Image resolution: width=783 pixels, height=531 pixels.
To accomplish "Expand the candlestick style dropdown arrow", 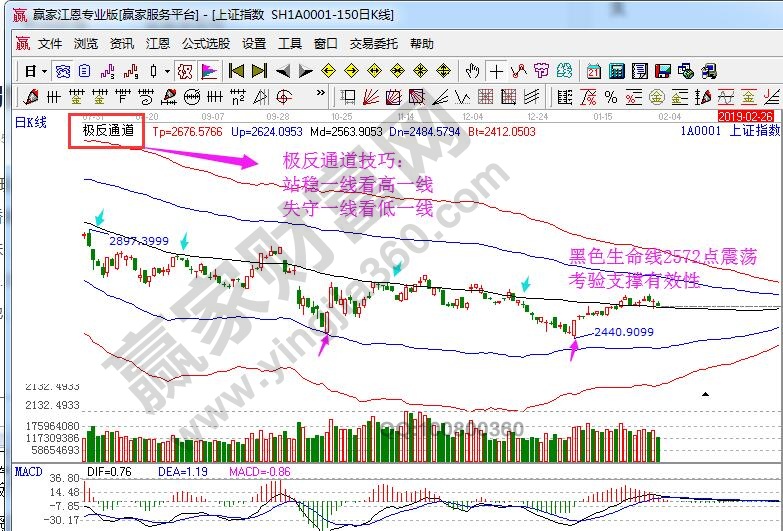I will [x=167, y=71].
